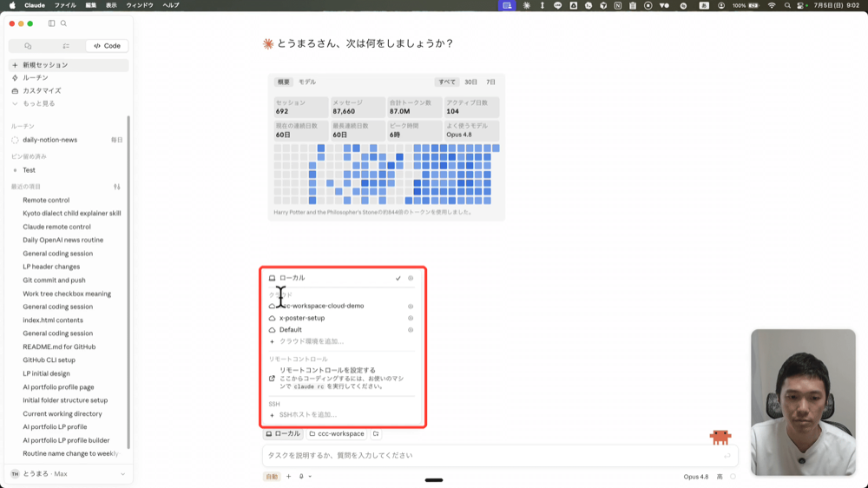
Task: Open the sidebar search magnifier
Action: coord(63,23)
